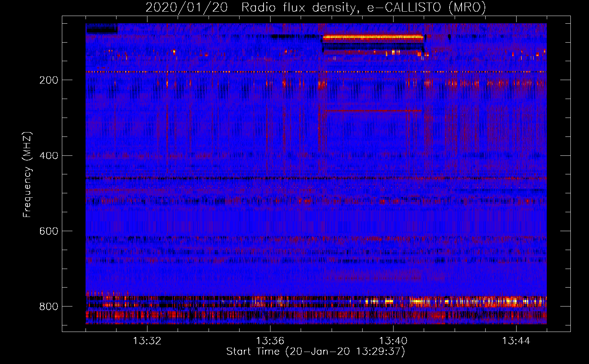The width and height of the screenshot is (589, 364).
Task: Click the thin red horizontal line near 280 MHz
Action: (x=373, y=110)
